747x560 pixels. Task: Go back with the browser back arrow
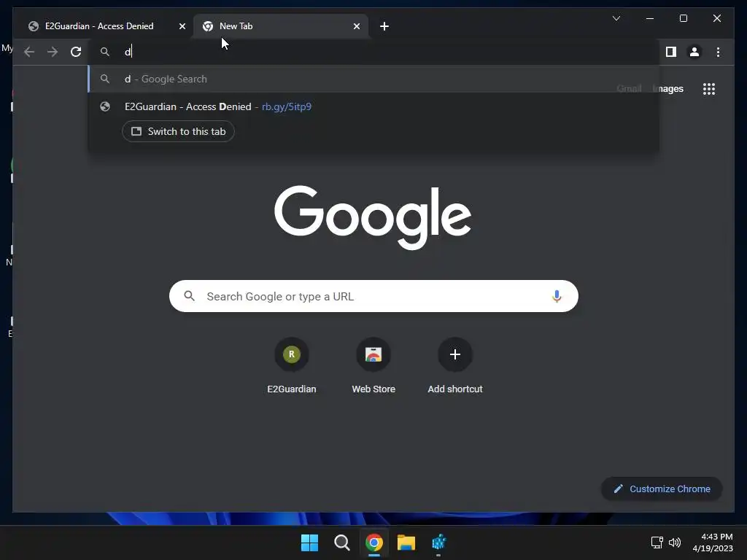point(29,52)
